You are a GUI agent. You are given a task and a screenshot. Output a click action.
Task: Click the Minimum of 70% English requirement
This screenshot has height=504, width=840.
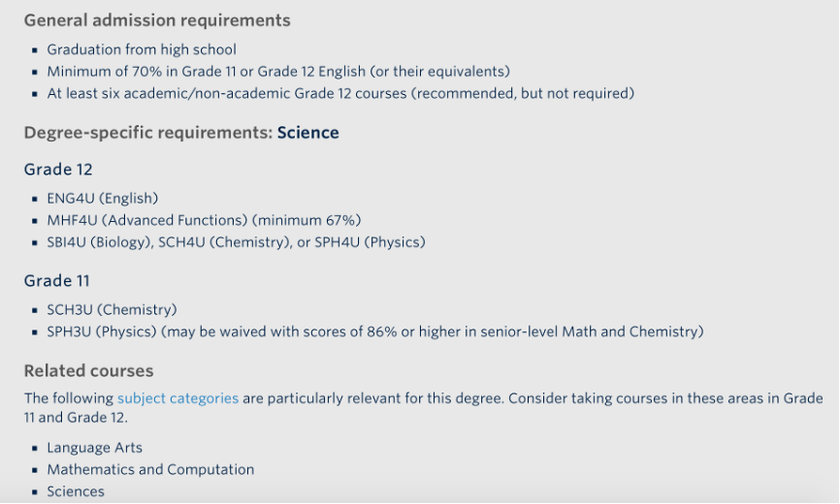pos(278,72)
